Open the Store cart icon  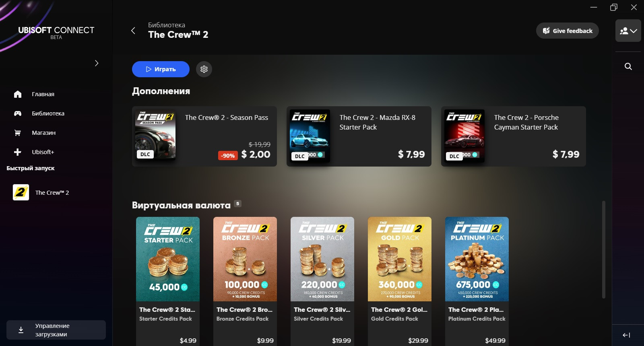18,133
